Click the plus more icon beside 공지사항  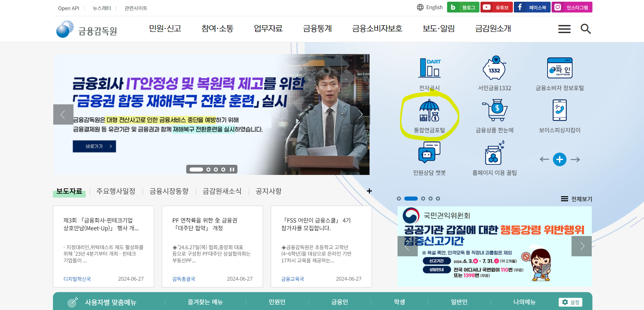[369, 191]
